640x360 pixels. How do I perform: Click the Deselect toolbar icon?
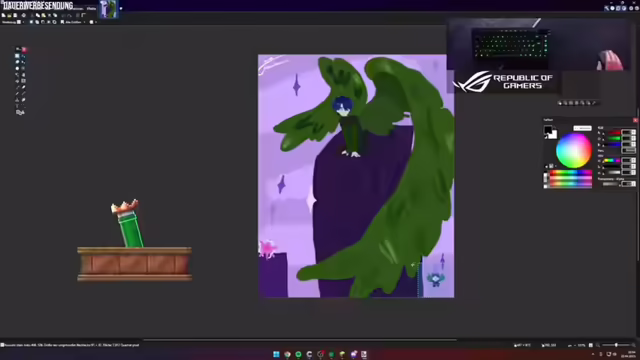tap(55, 15)
